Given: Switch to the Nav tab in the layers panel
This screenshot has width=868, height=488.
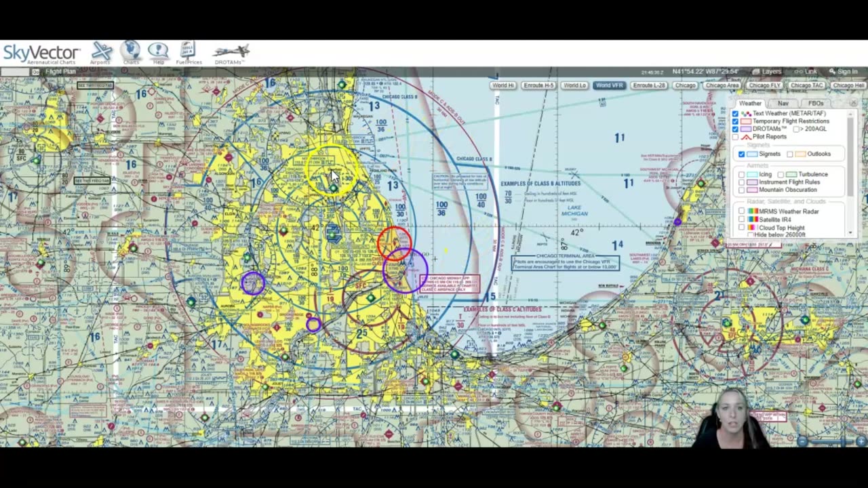Looking at the screenshot, I should pyautogui.click(x=783, y=103).
